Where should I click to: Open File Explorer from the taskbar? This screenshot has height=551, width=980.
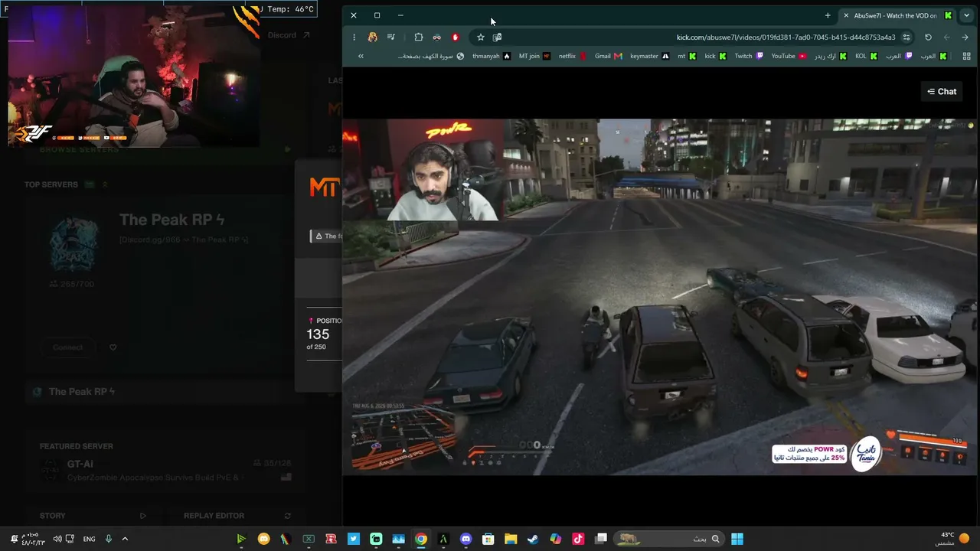pyautogui.click(x=511, y=539)
